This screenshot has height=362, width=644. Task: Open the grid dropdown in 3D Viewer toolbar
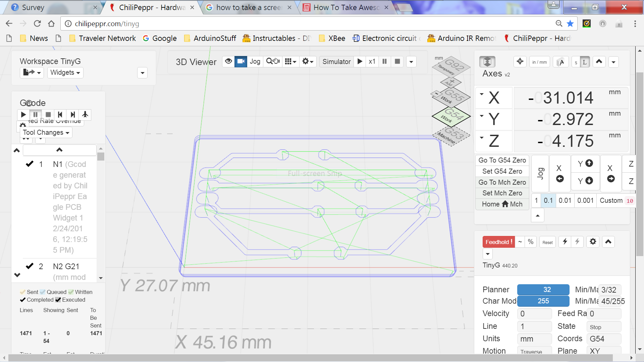click(x=290, y=62)
